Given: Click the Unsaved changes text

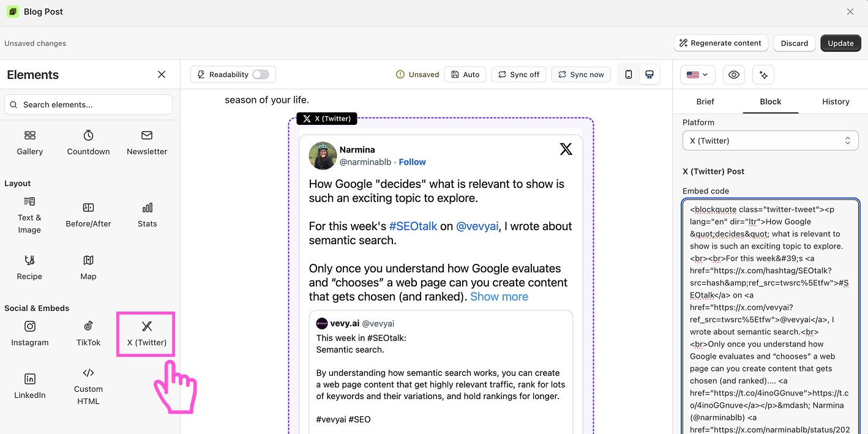Looking at the screenshot, I should click(36, 43).
